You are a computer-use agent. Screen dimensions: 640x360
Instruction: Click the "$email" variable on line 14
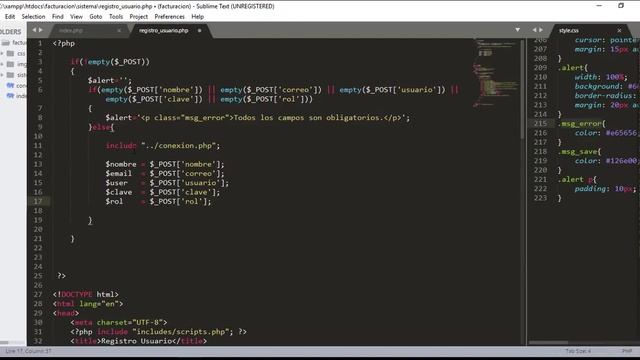coord(118,173)
